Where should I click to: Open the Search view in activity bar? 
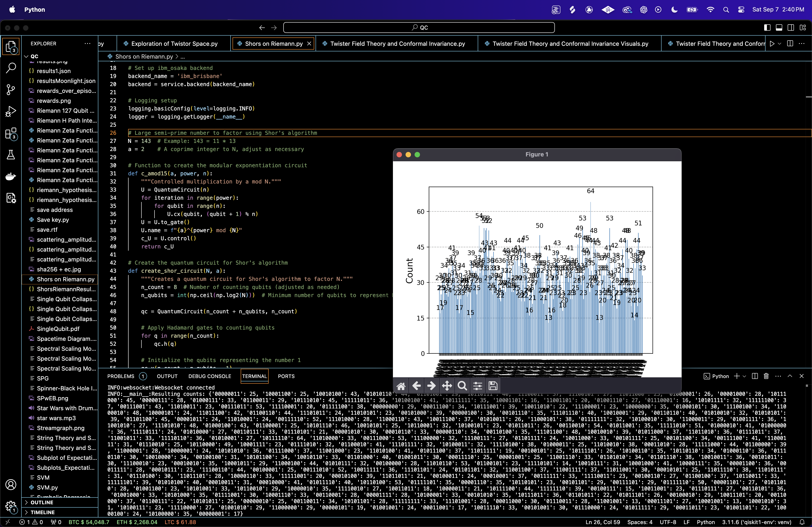coord(11,68)
